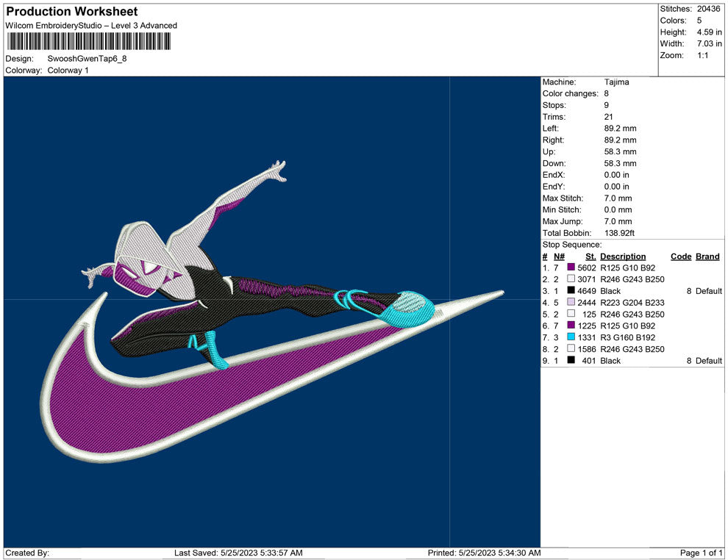Click 'Printed: 5/25/2023 5:34:30 AM'
This screenshot has width=728, height=560.
[484, 553]
